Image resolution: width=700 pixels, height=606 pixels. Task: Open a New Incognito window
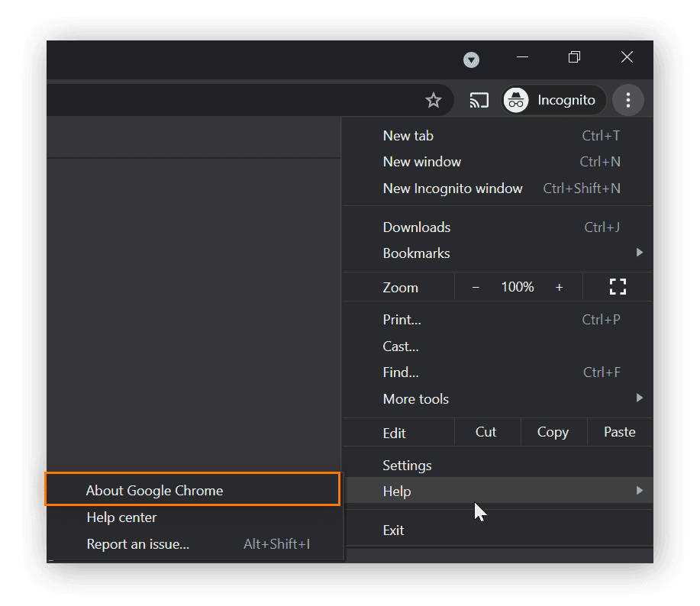tap(497, 189)
